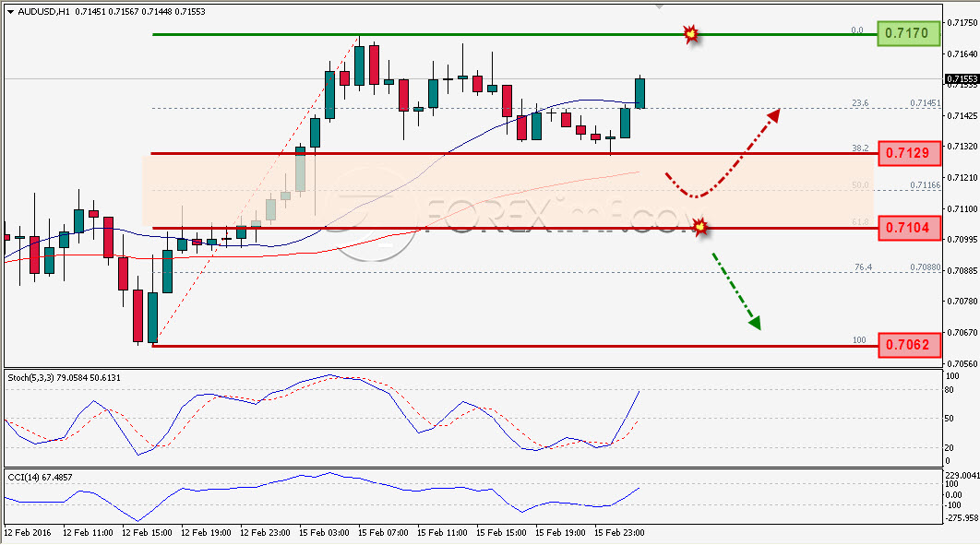Image resolution: width=980 pixels, height=545 pixels.
Task: Select the 0.70880 Fibonacci price value
Action: coord(925,267)
